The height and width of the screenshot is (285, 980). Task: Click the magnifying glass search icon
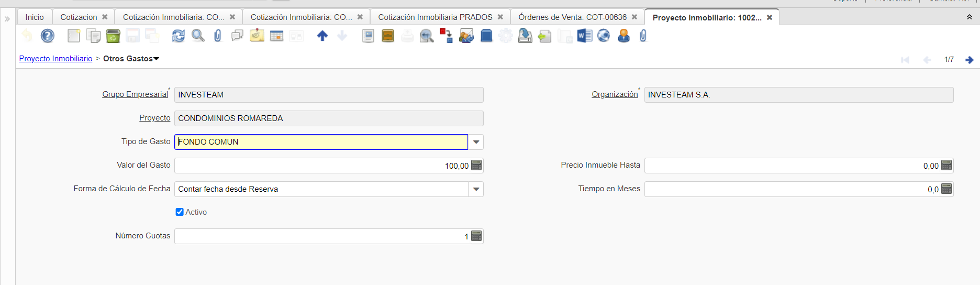tap(198, 36)
